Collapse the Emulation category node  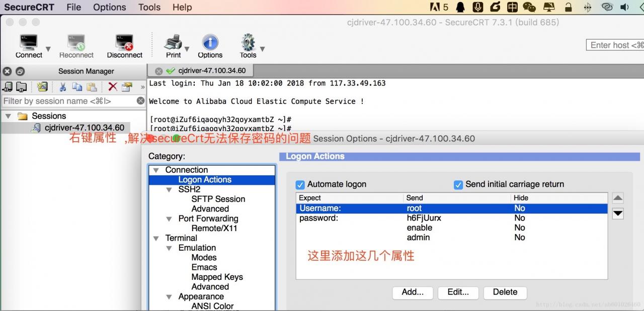(169, 248)
